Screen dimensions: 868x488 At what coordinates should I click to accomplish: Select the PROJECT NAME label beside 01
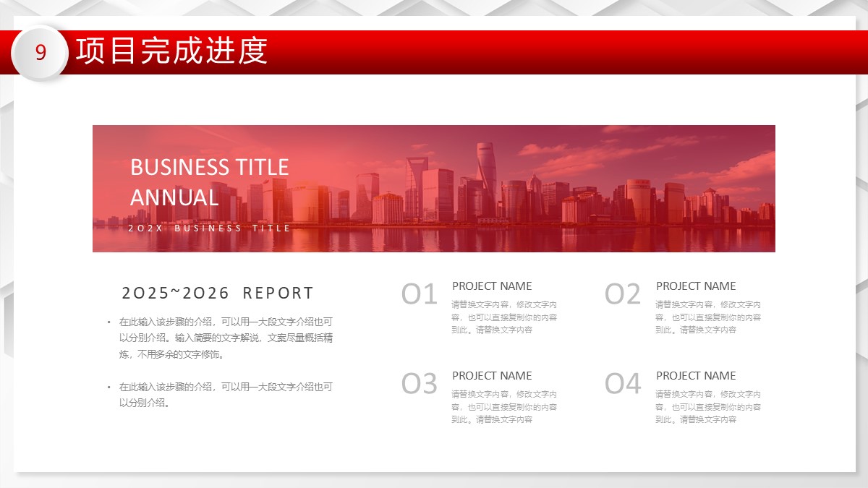[x=492, y=286]
